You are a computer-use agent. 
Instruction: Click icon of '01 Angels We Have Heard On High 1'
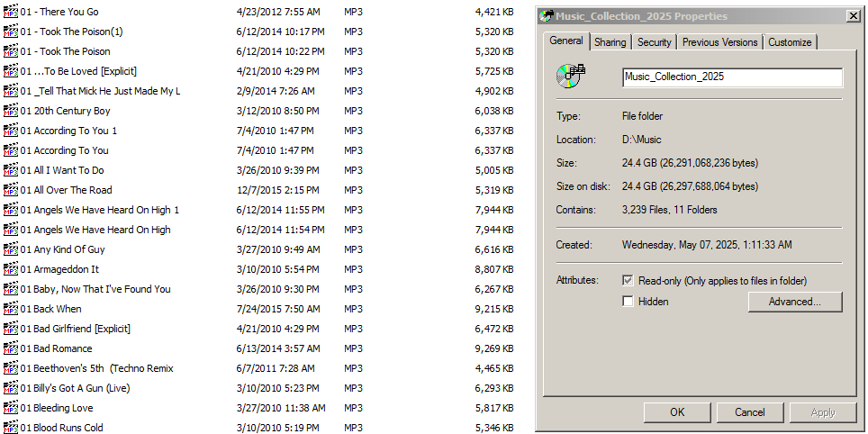[x=11, y=210]
